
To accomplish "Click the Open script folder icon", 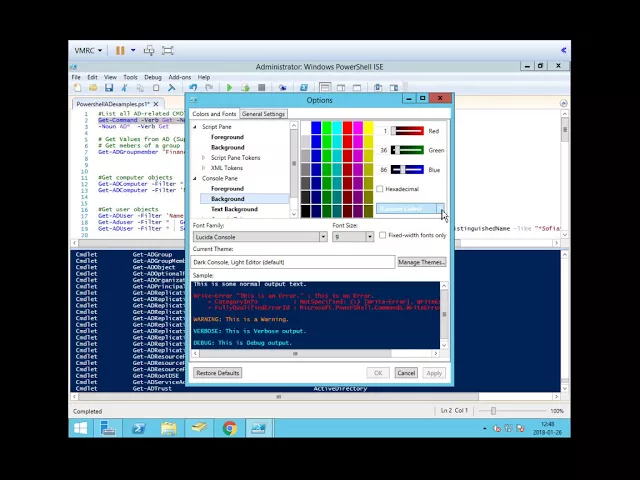I will (x=93, y=87).
